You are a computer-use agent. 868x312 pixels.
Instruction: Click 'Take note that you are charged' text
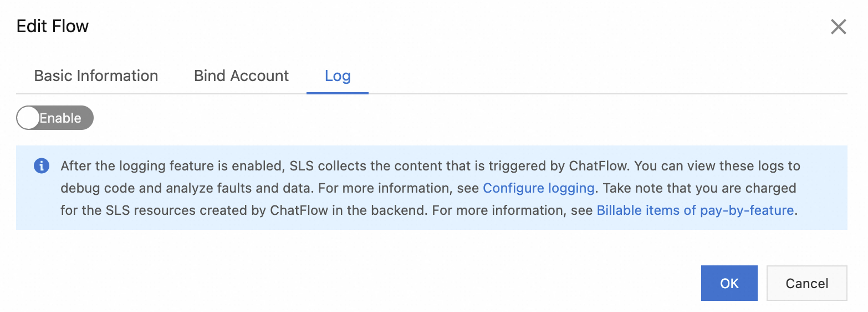699,188
